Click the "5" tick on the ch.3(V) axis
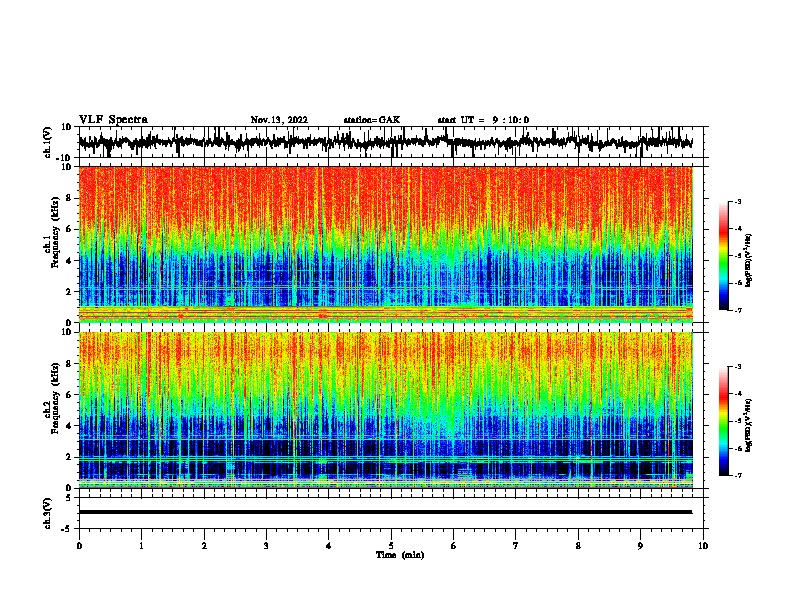This screenshot has height=612, width=792. pos(69,498)
